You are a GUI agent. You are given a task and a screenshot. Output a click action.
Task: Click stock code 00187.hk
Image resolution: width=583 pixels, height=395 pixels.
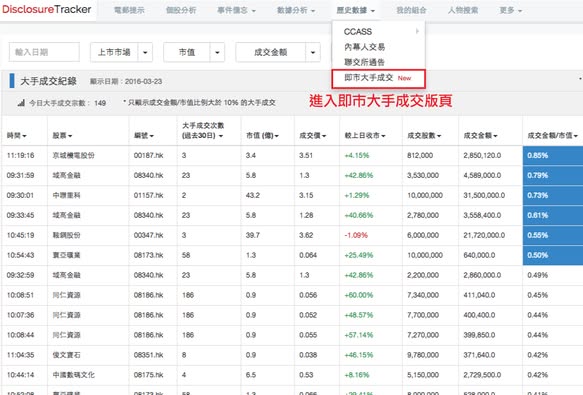pos(149,155)
